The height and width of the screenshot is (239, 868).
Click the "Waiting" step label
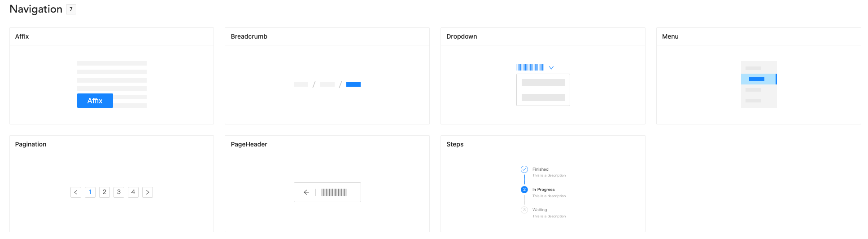coord(540,210)
